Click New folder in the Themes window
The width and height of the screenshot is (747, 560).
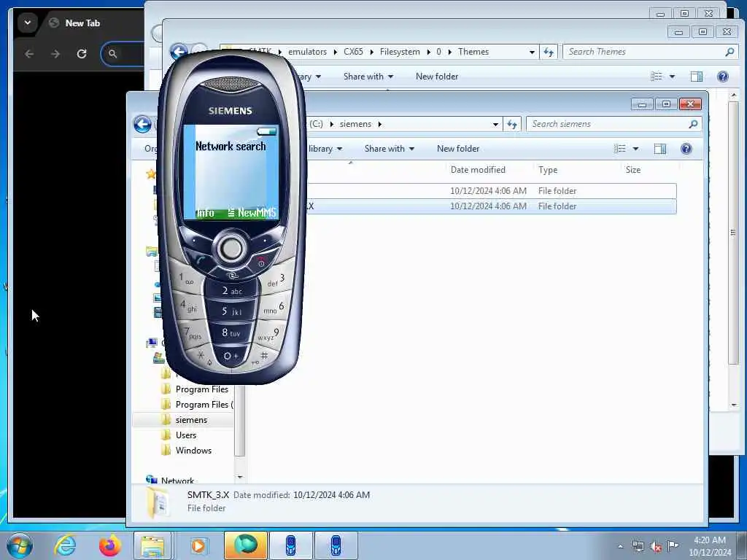[437, 76]
